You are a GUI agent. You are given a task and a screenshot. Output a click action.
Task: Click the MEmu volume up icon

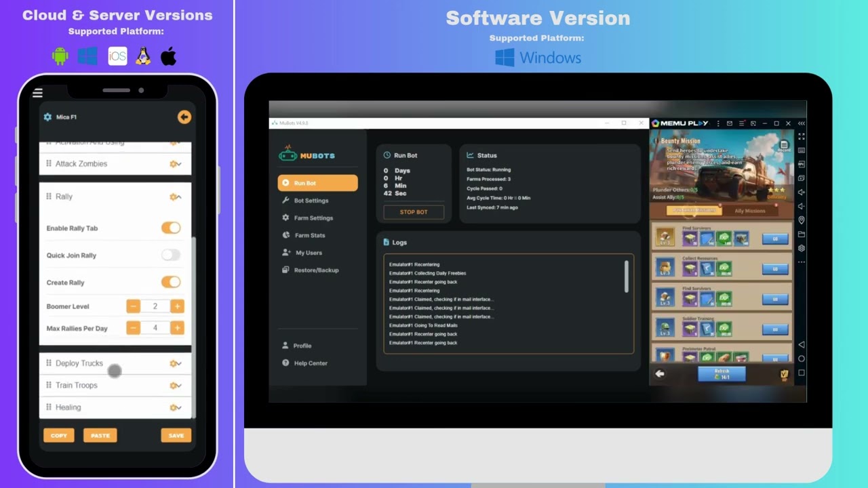tap(802, 192)
